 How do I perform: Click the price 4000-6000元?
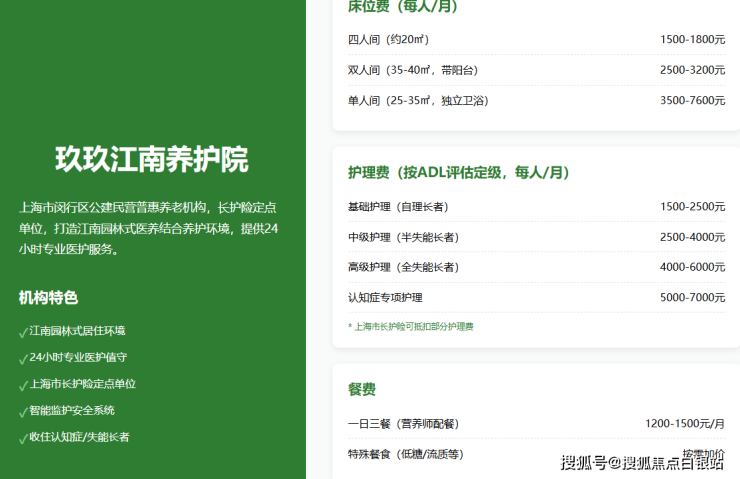(692, 267)
